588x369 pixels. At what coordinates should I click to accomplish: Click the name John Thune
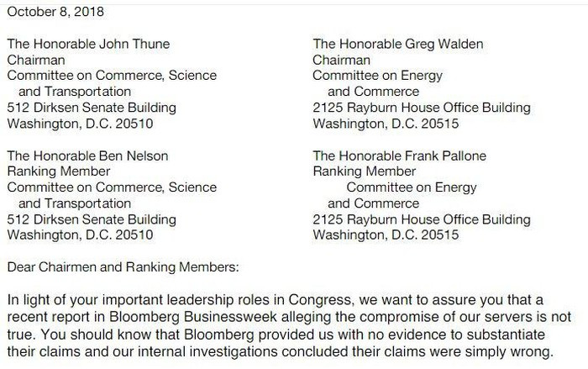tap(133, 45)
